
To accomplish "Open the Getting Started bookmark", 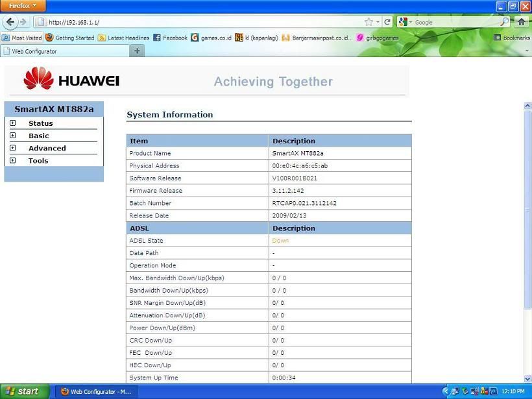I will [x=70, y=38].
